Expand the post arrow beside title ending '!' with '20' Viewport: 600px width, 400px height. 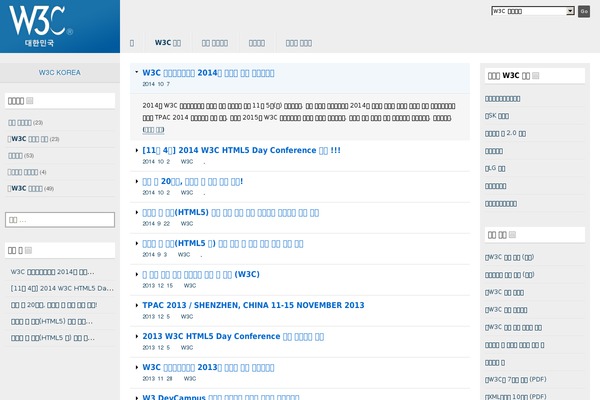click(137, 181)
